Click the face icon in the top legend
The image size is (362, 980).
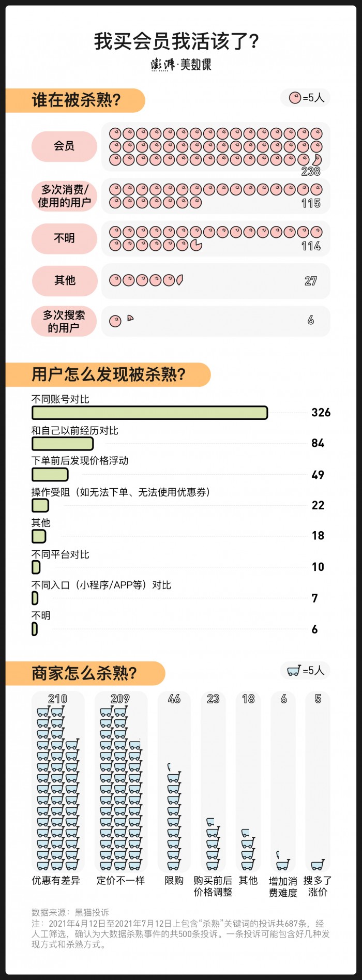295,98
